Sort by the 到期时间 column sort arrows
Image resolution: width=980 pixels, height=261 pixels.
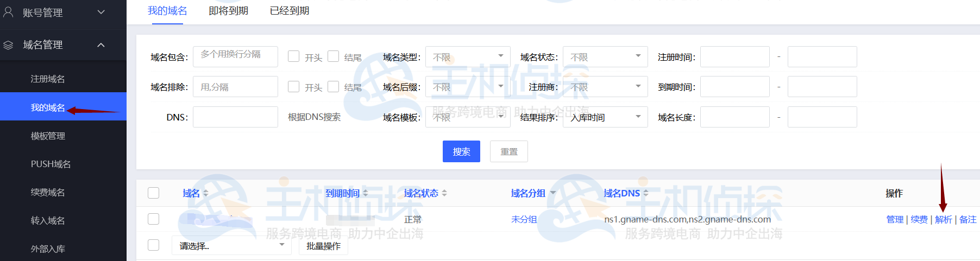(x=365, y=193)
